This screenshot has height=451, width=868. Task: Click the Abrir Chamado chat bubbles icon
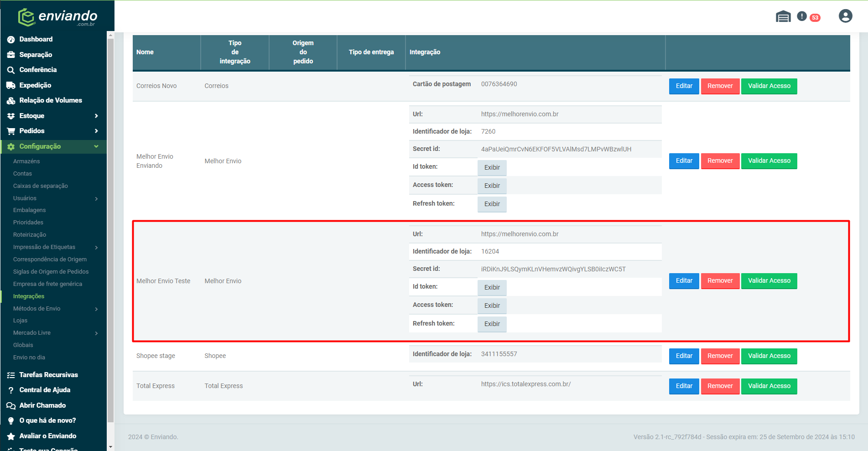pos(11,406)
